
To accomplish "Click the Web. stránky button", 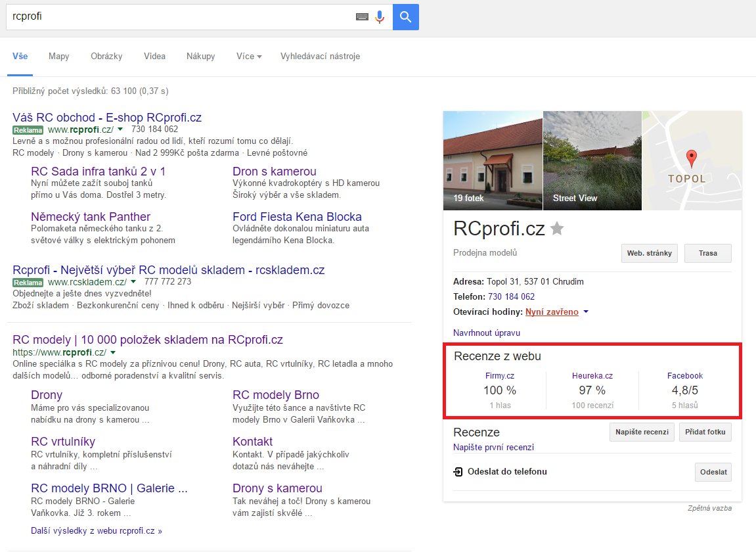I will click(650, 253).
